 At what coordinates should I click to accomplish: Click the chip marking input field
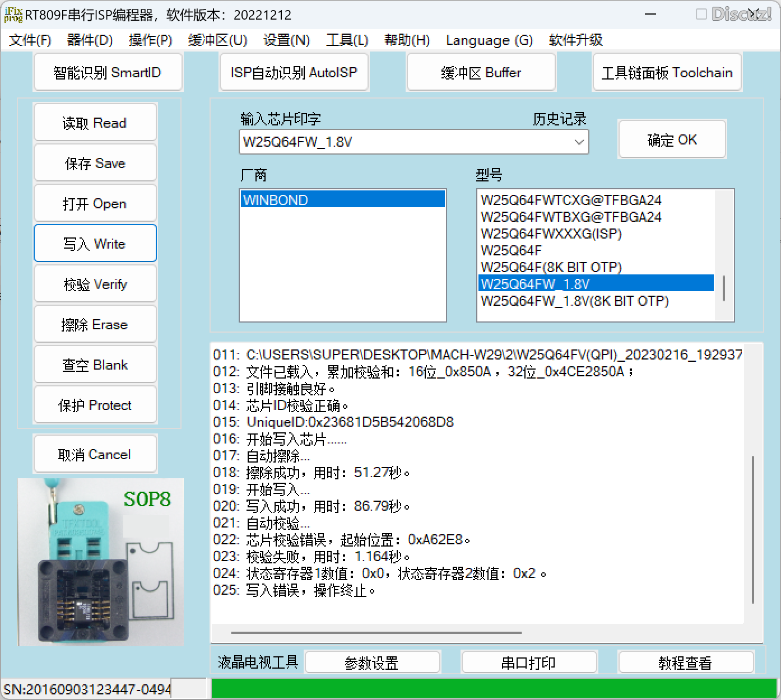click(403, 142)
